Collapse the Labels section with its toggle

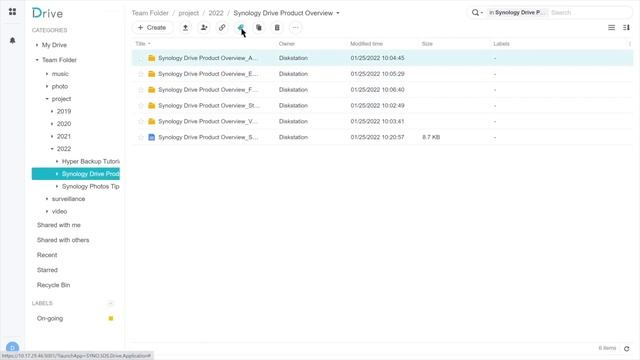click(x=111, y=303)
